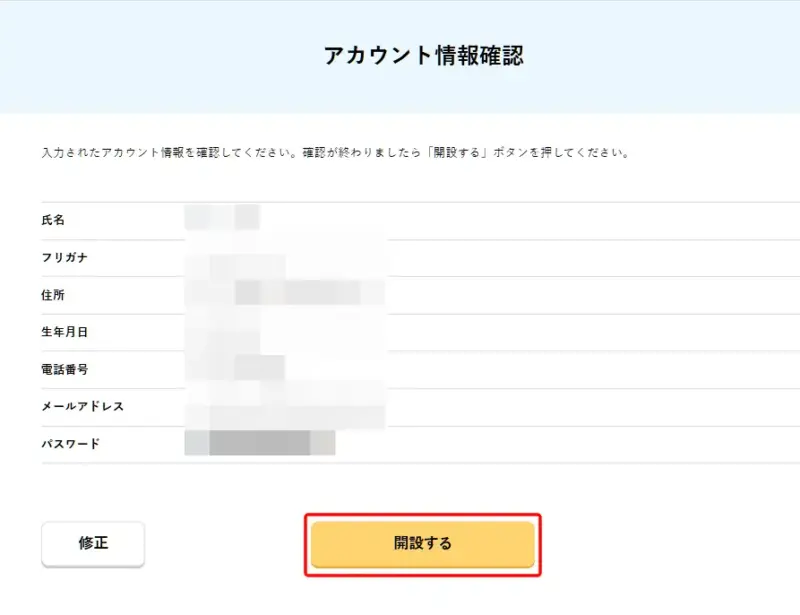Click the フリガナ label
800x615 pixels.
point(65,257)
